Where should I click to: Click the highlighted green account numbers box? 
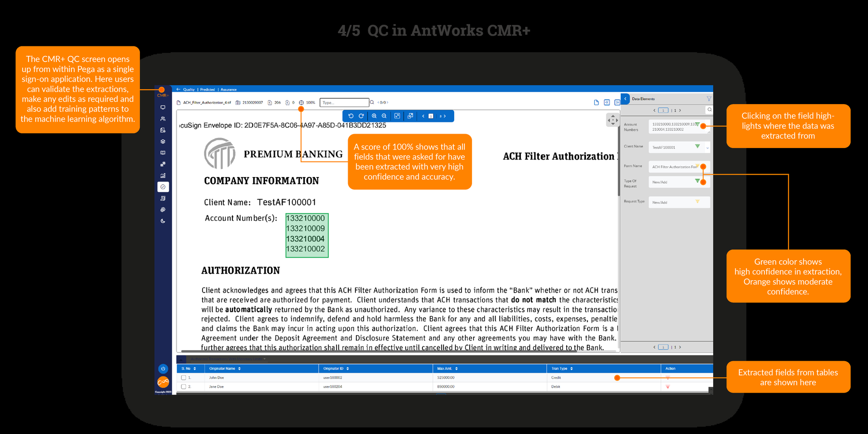pyautogui.click(x=307, y=235)
